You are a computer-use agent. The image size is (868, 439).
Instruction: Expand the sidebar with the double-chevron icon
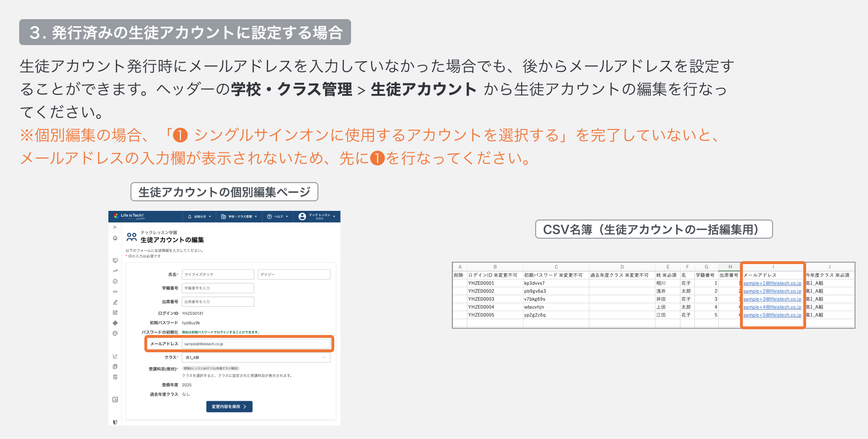tap(115, 227)
